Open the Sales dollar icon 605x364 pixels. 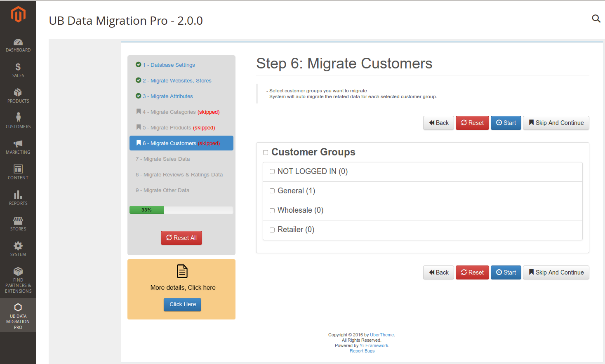(x=18, y=67)
